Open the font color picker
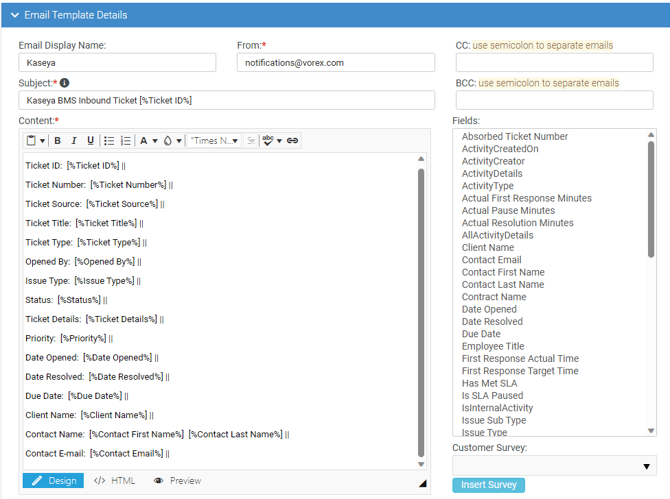This screenshot has width=670, height=499. pyautogui.click(x=148, y=141)
